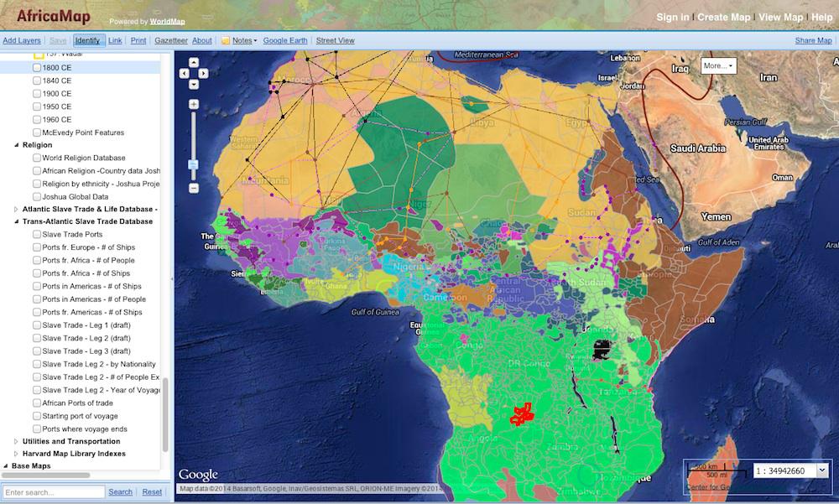The width and height of the screenshot is (839, 504).
Task: Check the 1960 CE layer
Action: (37, 119)
